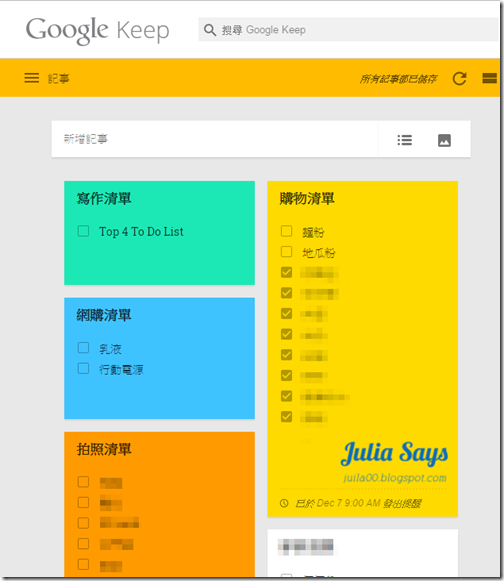Create a new list note icon
The width and height of the screenshot is (504, 581).
coord(404,140)
